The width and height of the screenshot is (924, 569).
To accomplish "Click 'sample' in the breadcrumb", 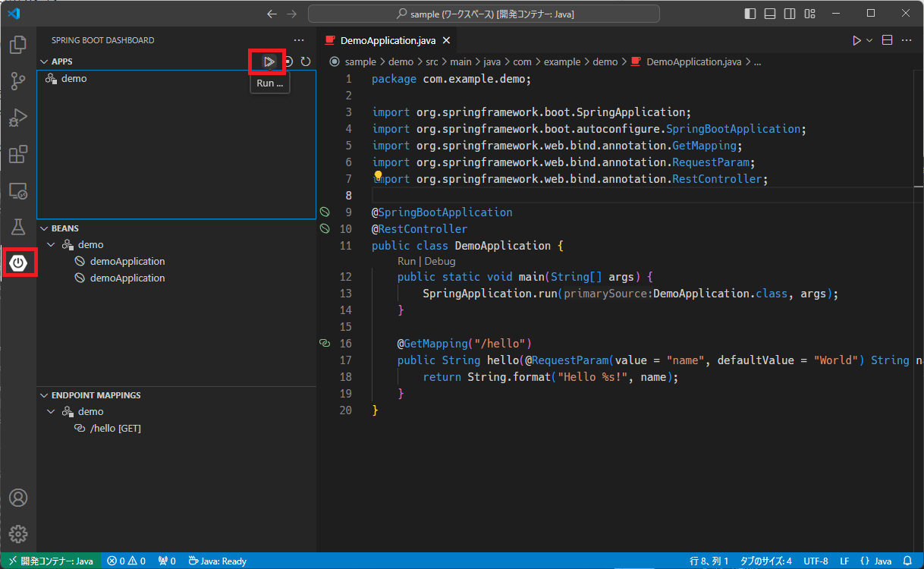I will pyautogui.click(x=360, y=62).
